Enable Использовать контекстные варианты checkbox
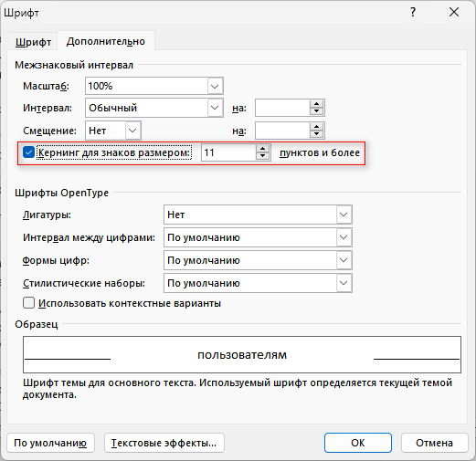476x461 pixels. click(28, 303)
